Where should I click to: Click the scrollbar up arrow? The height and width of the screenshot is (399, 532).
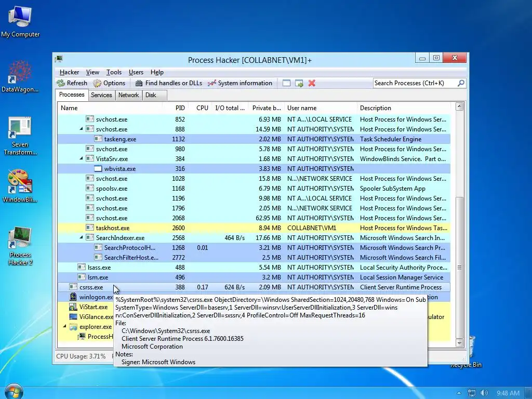pyautogui.click(x=459, y=107)
